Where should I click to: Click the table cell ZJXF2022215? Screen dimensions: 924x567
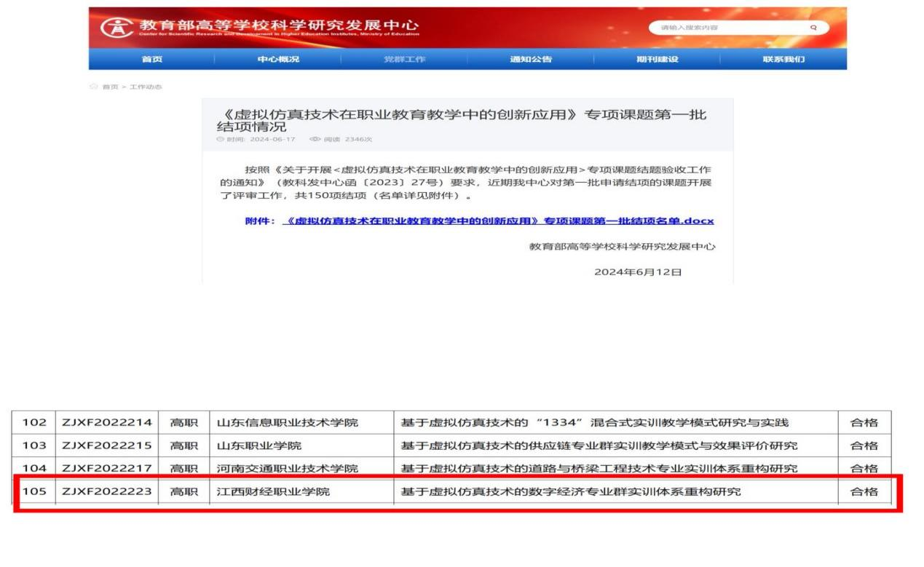107,445
